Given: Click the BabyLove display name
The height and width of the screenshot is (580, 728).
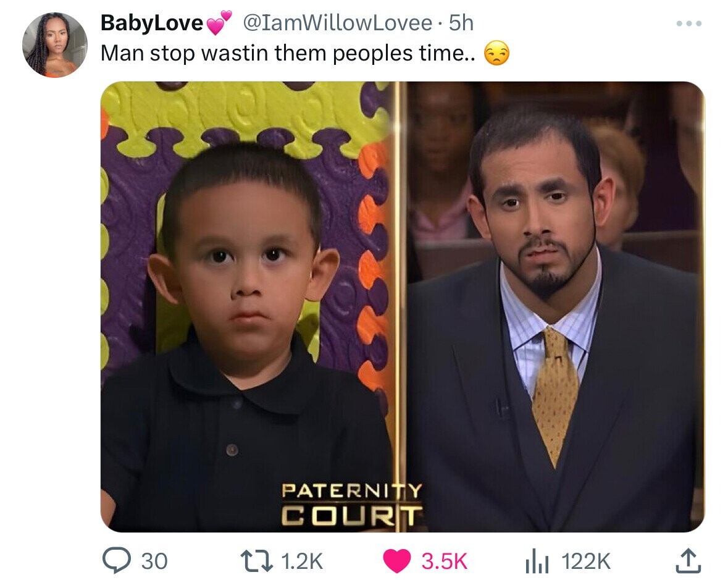Looking at the screenshot, I should pos(152,23).
